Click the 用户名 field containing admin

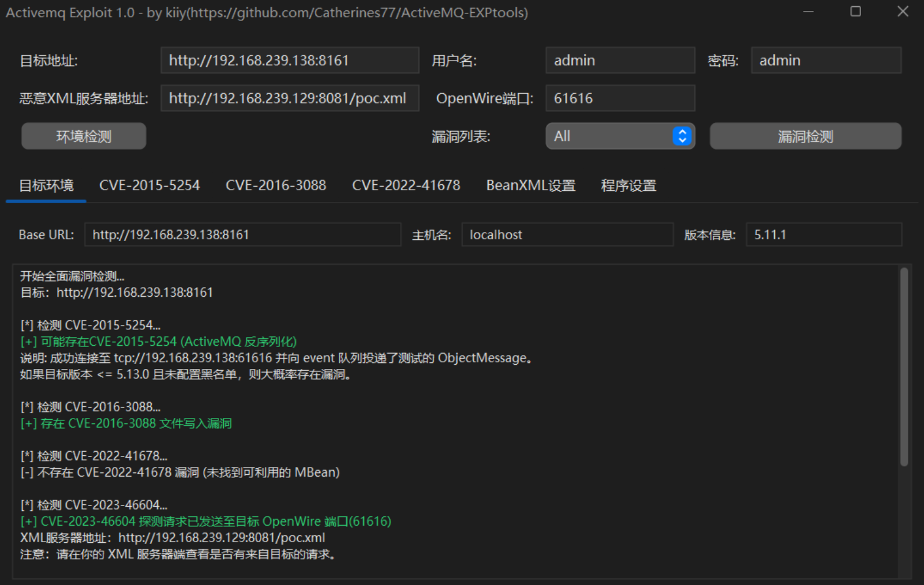pos(620,61)
